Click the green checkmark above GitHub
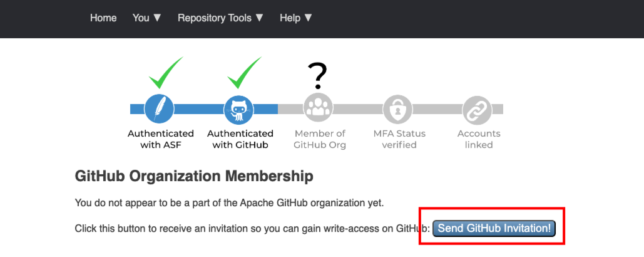The width and height of the screenshot is (644, 257). pos(243,73)
